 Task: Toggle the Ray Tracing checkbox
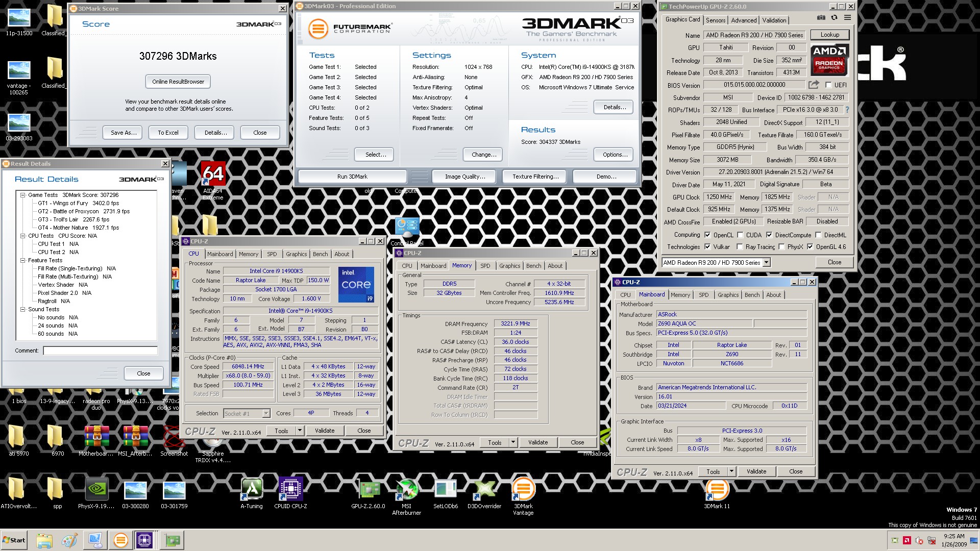740,247
